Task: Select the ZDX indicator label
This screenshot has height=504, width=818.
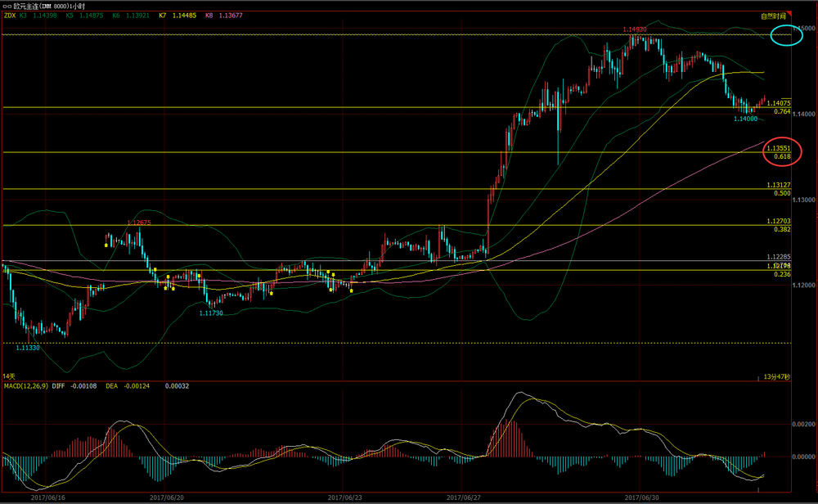Action: [9, 16]
